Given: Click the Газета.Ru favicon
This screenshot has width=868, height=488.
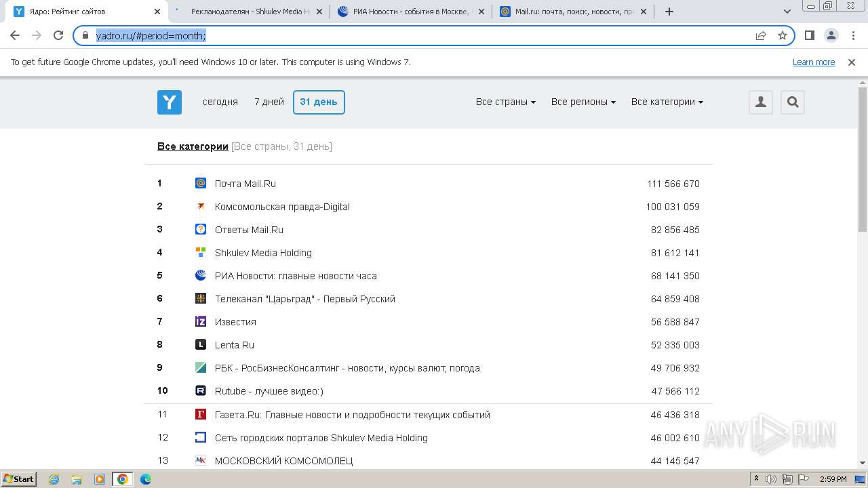Looking at the screenshot, I should [x=201, y=414].
